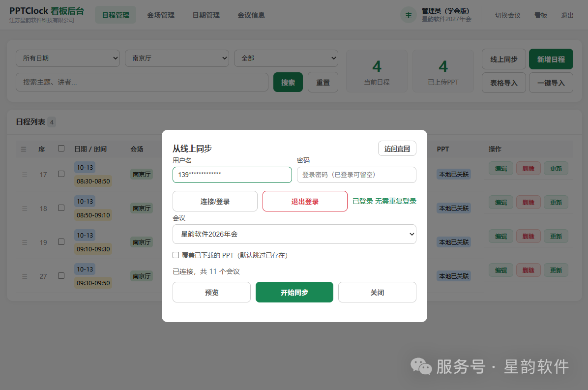
Task: Click the drag handle for row 19
Action: (25, 242)
